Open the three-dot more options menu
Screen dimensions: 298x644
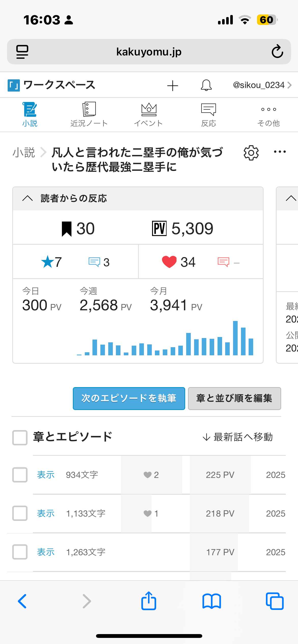(x=280, y=152)
